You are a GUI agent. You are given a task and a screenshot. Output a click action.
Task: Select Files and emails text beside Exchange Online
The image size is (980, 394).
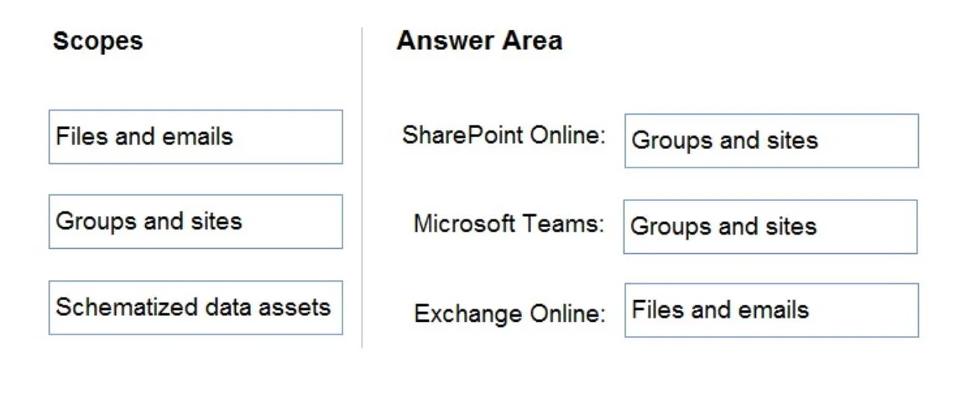tap(720, 310)
